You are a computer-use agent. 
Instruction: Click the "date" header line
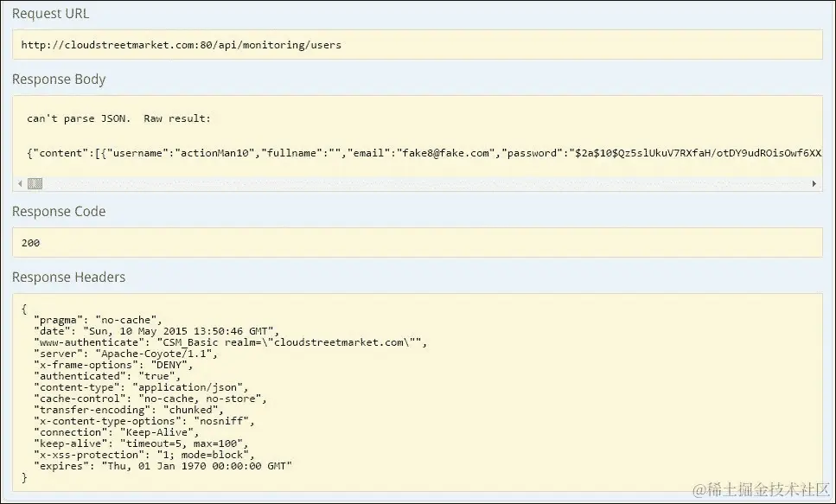[x=156, y=331]
